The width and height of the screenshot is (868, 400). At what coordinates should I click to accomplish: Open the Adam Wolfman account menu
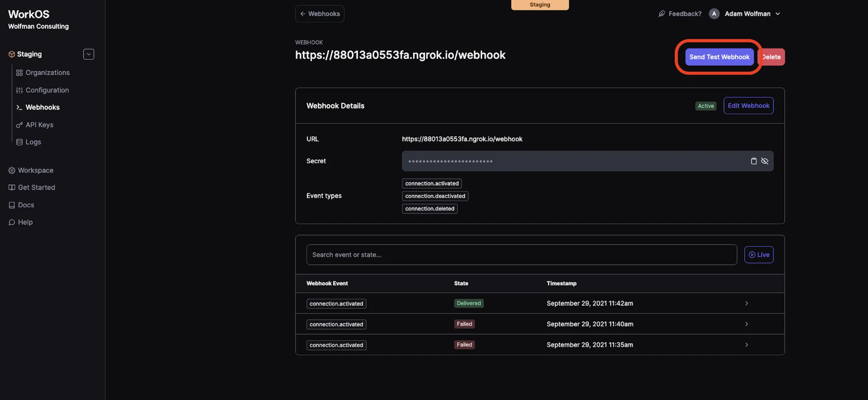pos(752,14)
